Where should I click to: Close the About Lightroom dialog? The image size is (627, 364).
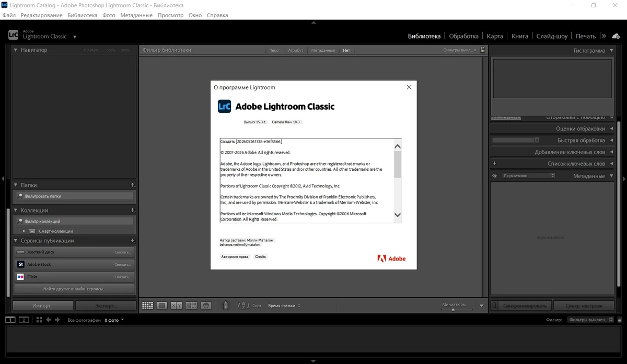[x=409, y=87]
